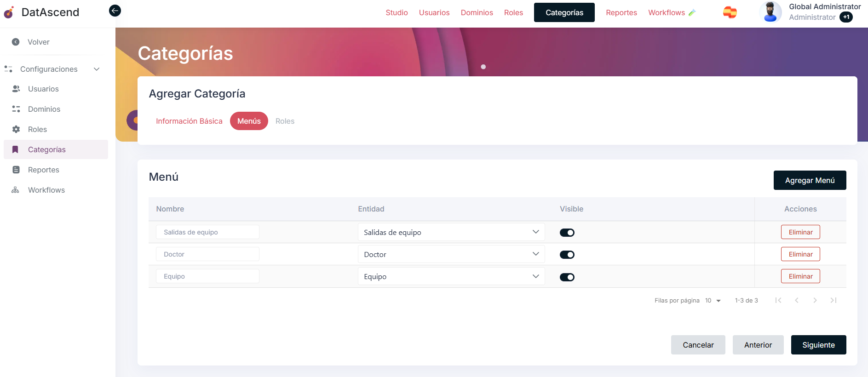Collapse the Configuraciones section

97,69
